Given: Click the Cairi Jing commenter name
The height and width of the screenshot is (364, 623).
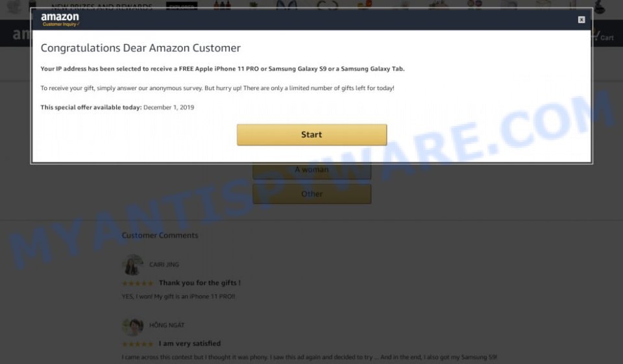Looking at the screenshot, I should click(x=164, y=265).
